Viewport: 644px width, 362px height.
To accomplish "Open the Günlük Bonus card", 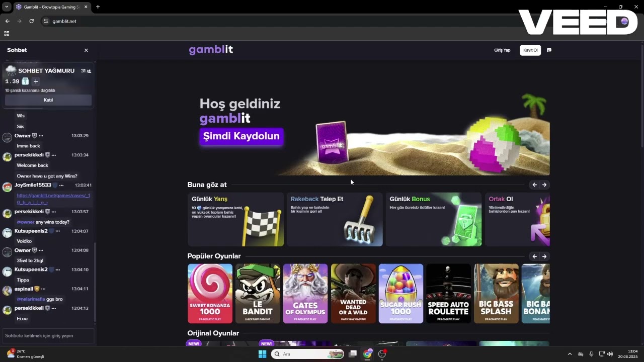I will (x=434, y=219).
